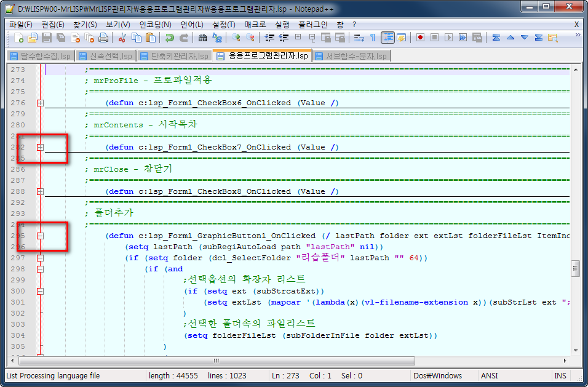Toggle show all characters pilcrow icon
Screen dimensions: 588x387
373,38
